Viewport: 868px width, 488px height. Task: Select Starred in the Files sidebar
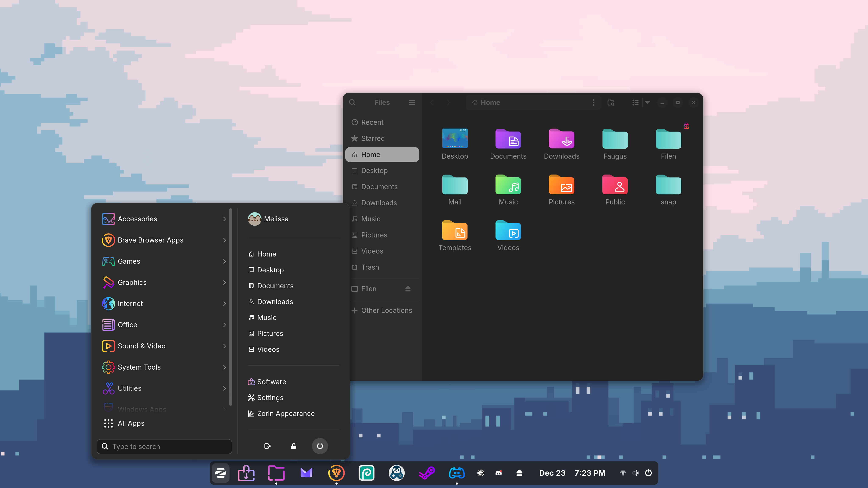[x=373, y=139]
